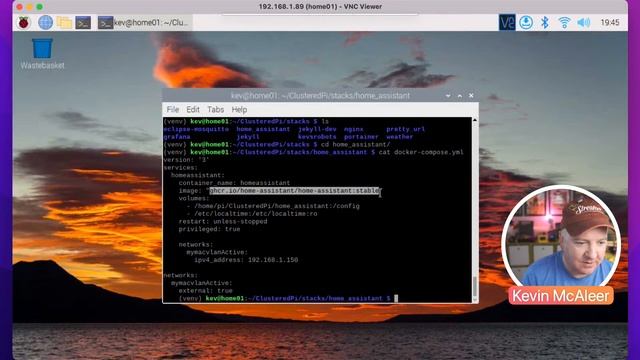Screen dimensions: 640x360
Task: Launch the web browser globe icon
Action: pos(45,22)
